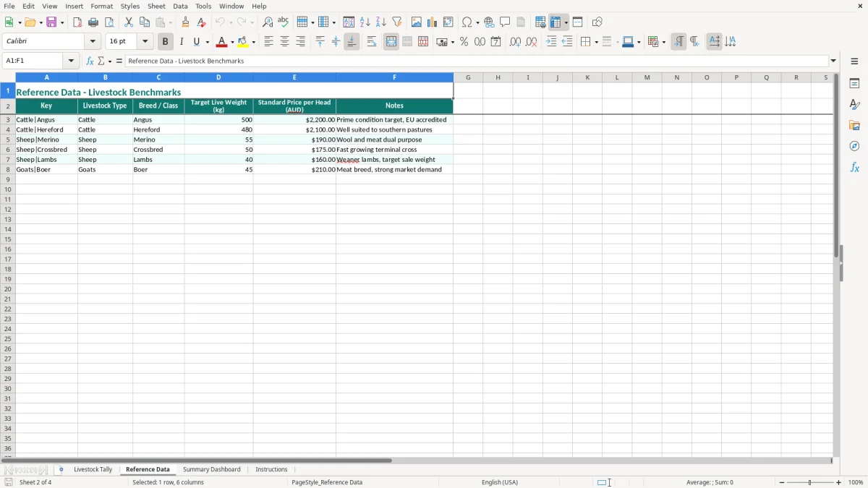Export directly as PDF

click(77, 22)
